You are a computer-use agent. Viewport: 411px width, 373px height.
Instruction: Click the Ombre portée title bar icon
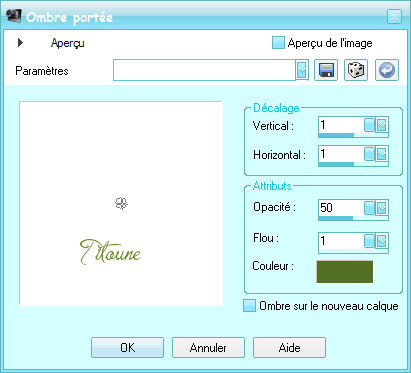14,15
